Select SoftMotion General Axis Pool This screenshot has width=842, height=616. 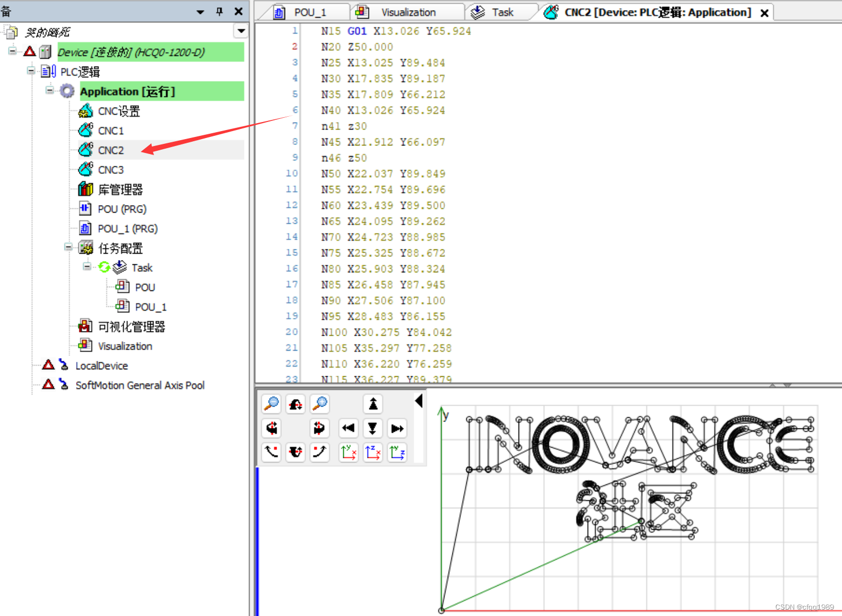tap(140, 385)
